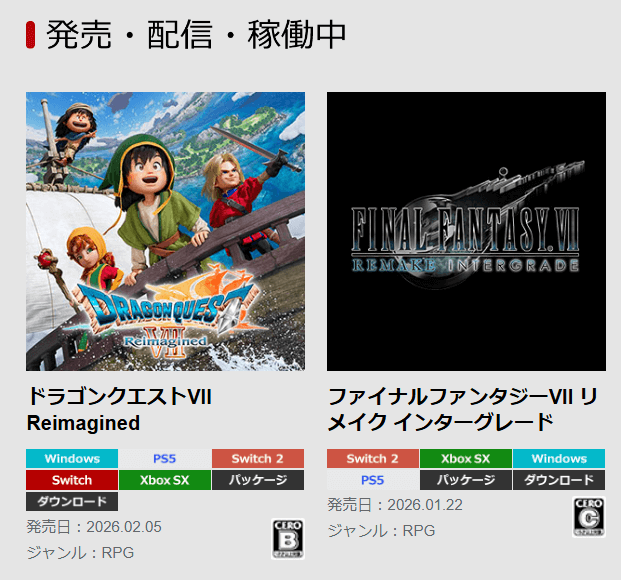Select the ダウンロード tag under Dragon Quest VII
Screen dimensions: 621x580
pyautogui.click(x=72, y=501)
